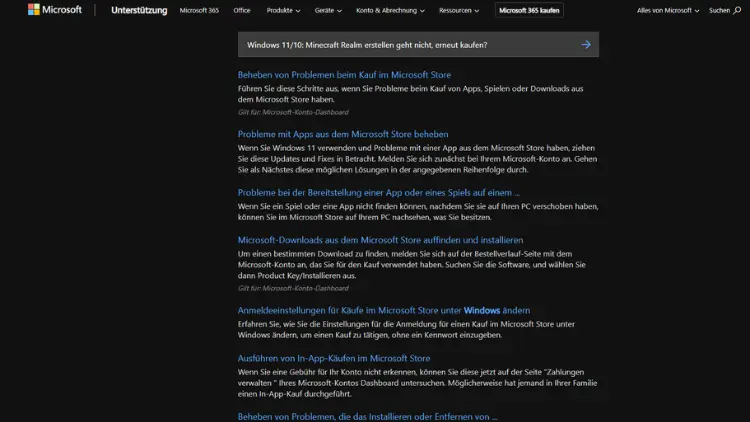Expand the Konto & Abrechnung dropdown
Image resolution: width=750 pixels, height=422 pixels.
pos(390,10)
